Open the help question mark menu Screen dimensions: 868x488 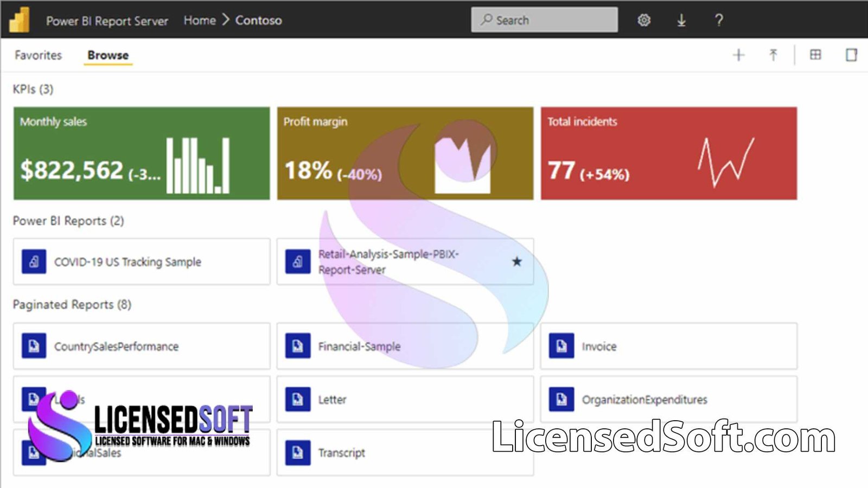click(x=719, y=20)
